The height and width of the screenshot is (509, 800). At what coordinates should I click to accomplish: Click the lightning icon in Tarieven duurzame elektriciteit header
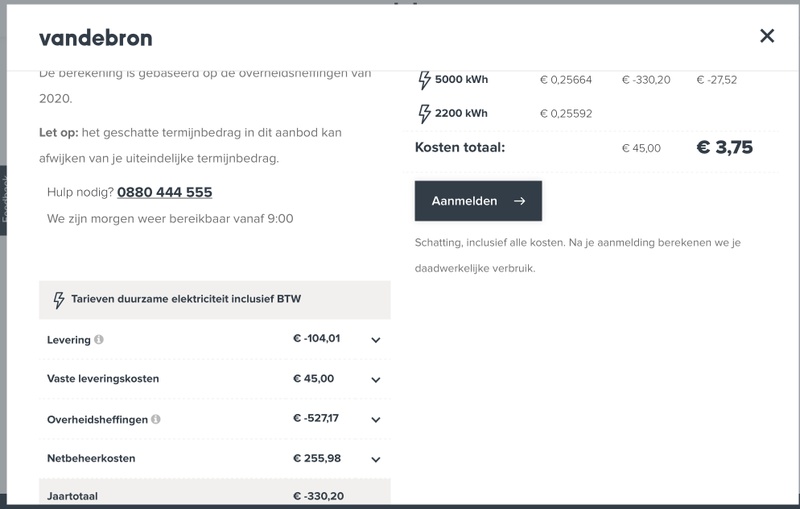click(59, 300)
